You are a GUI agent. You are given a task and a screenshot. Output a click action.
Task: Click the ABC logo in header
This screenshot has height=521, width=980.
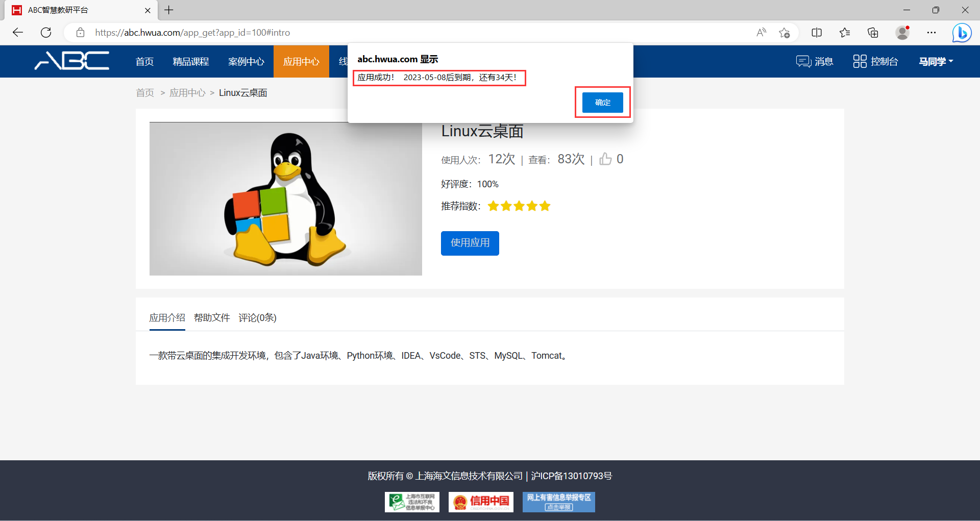71,61
